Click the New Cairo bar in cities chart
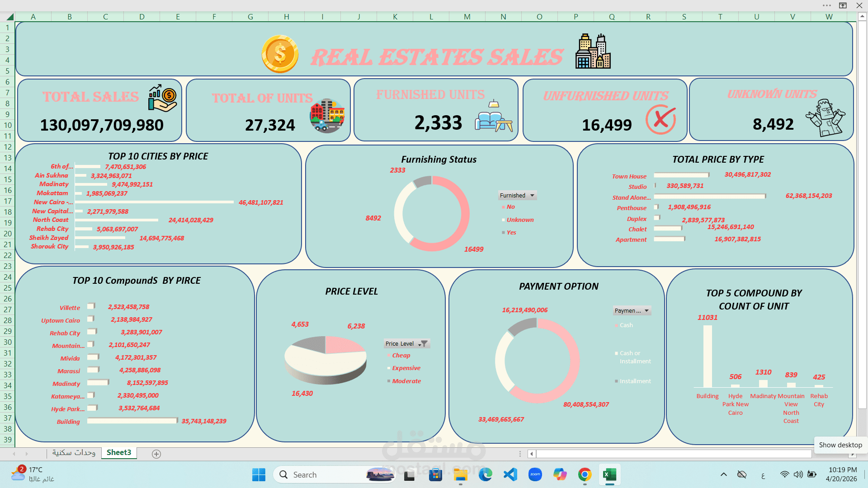The image size is (868, 488). (154, 202)
